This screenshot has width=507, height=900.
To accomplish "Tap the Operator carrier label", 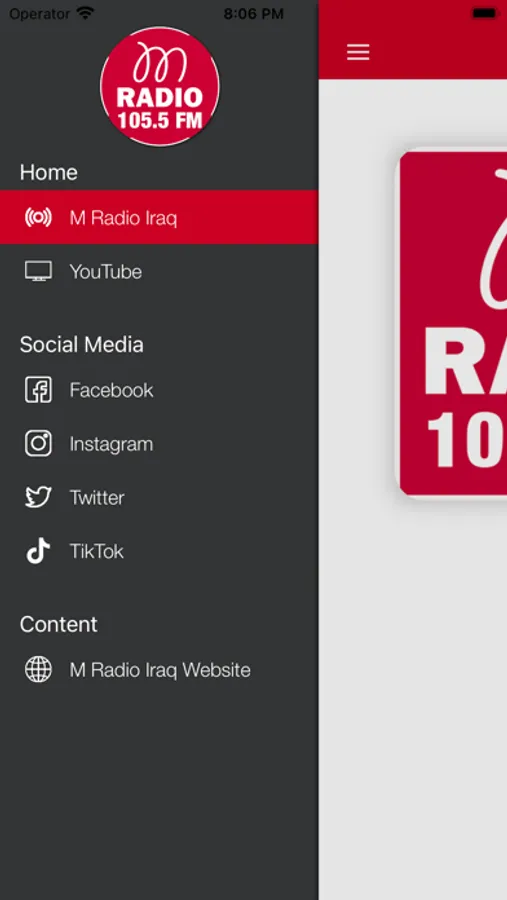I will [39, 14].
